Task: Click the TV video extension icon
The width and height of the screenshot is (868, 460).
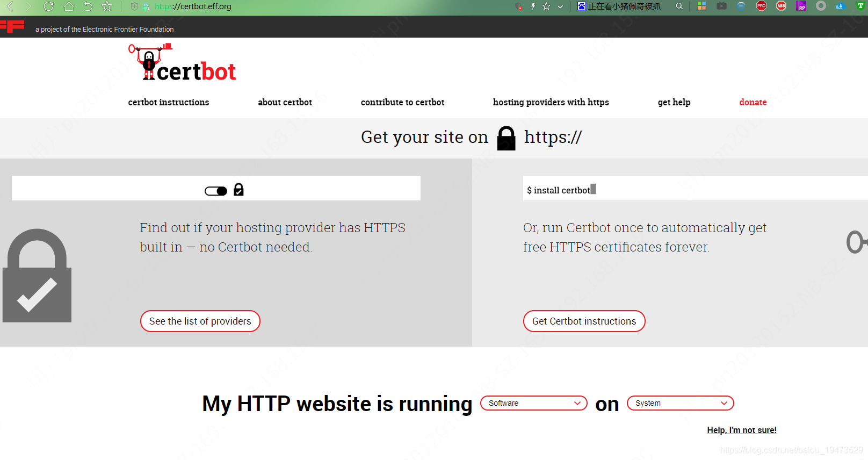Action: click(721, 6)
